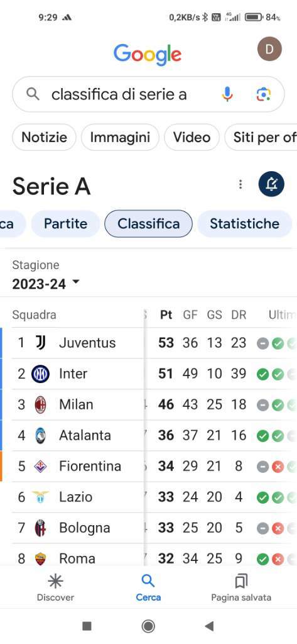Image resolution: width=297 pixels, height=644 pixels.
Task: Select the Classifica chip
Action: 148,224
